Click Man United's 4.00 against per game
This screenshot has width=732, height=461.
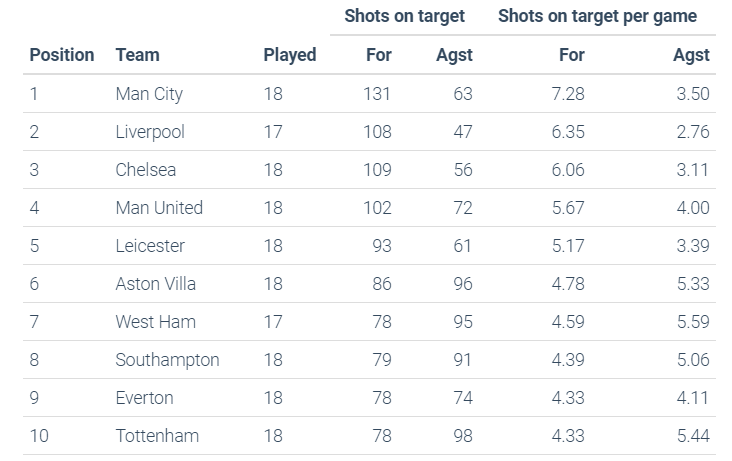coord(693,208)
